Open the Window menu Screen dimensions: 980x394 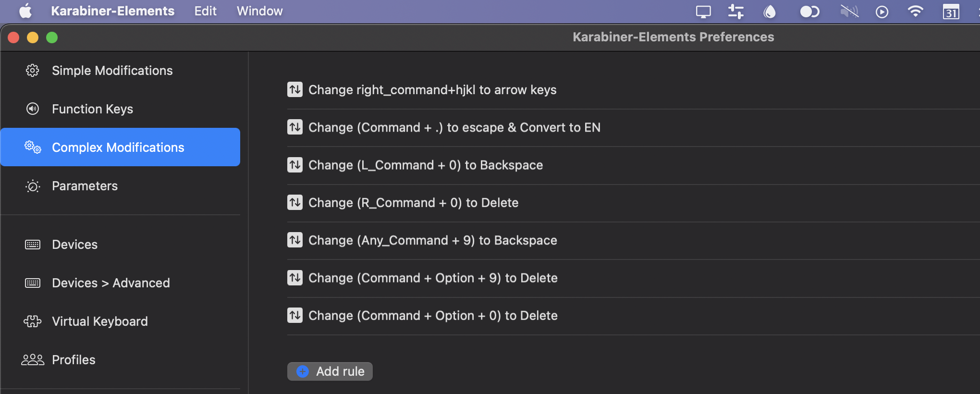pyautogui.click(x=259, y=11)
